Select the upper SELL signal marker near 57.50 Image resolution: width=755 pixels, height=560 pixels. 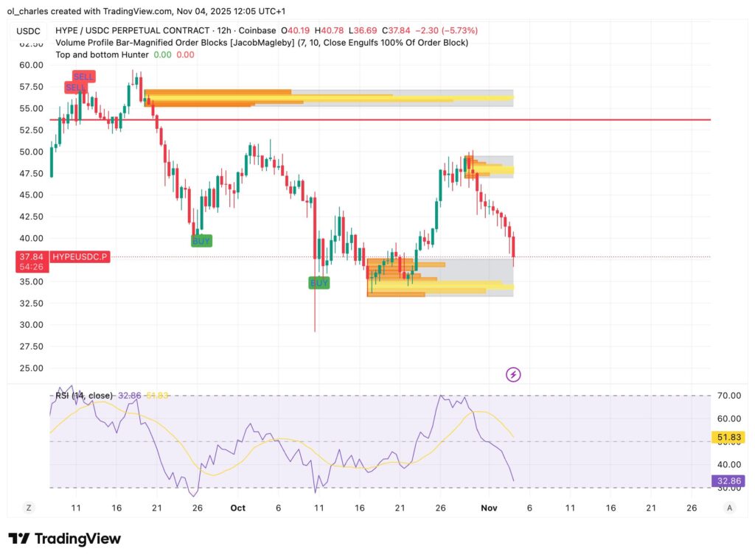pyautogui.click(x=84, y=76)
